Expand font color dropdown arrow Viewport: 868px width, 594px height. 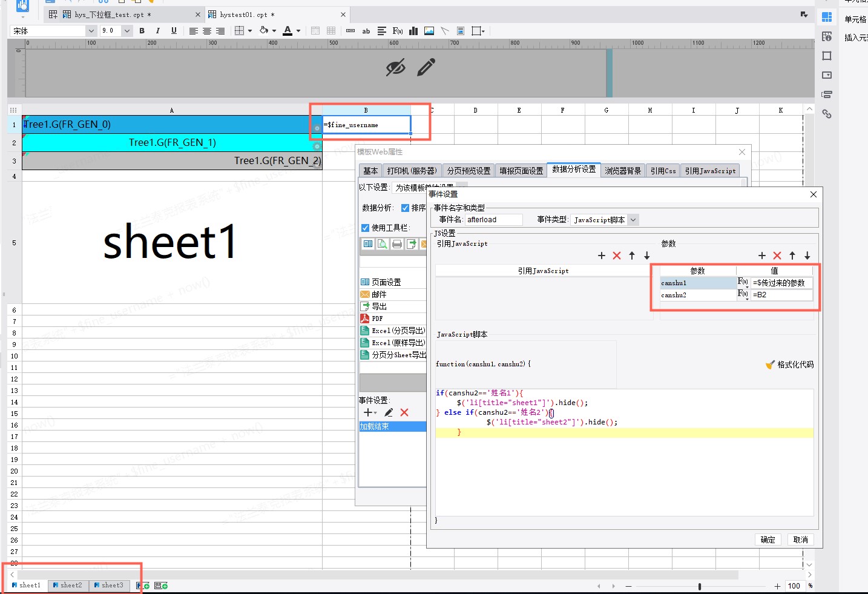[298, 31]
